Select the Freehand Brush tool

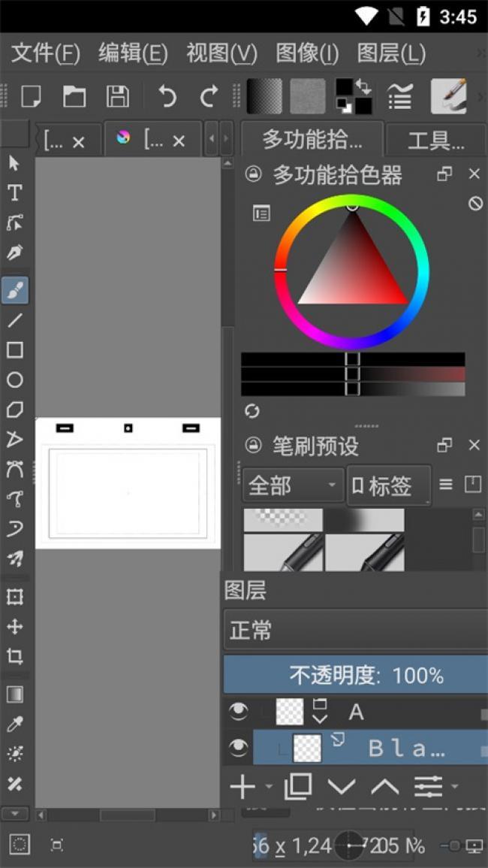point(14,290)
